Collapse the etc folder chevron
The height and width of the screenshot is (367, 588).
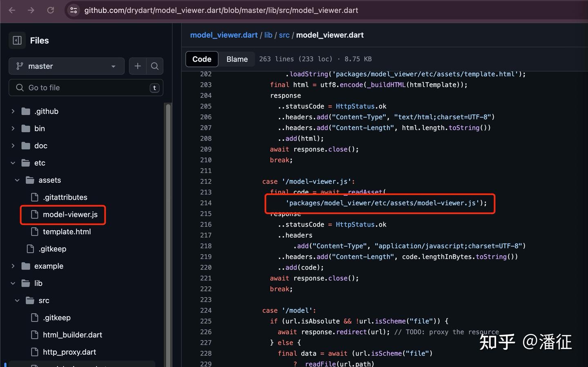pos(13,163)
